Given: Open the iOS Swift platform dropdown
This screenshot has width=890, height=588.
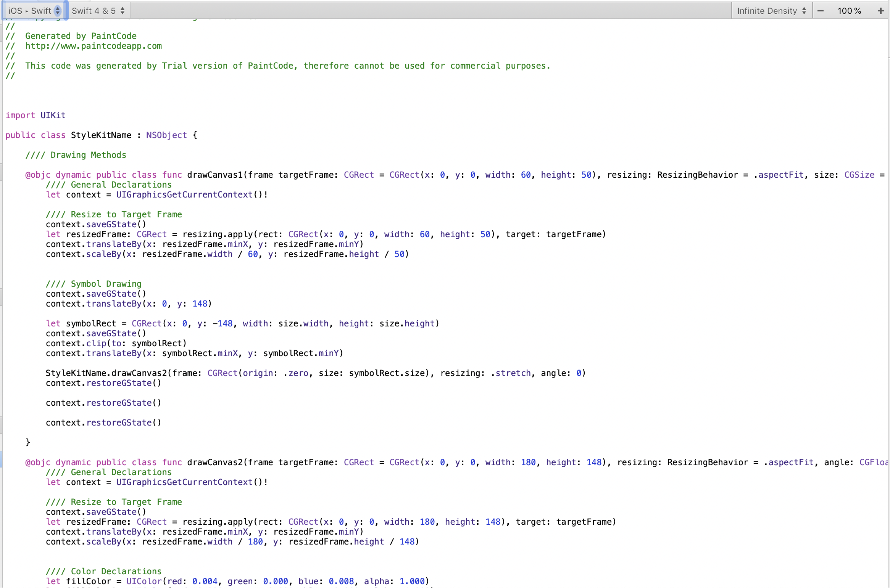Looking at the screenshot, I should (34, 11).
